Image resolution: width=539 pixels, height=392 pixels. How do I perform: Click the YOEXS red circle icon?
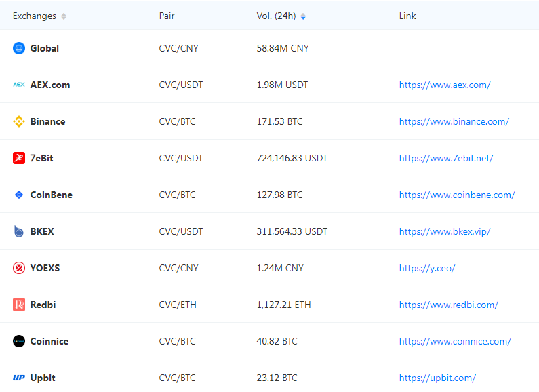click(19, 268)
